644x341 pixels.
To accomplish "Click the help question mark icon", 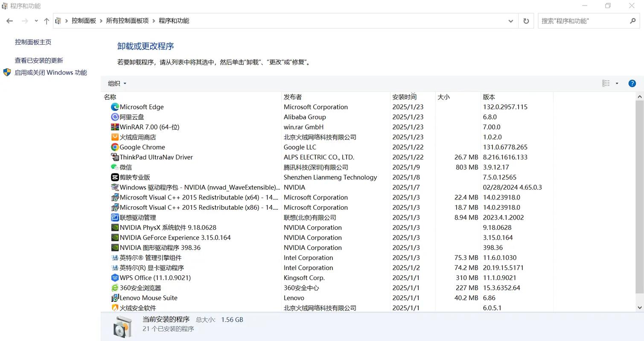I will coord(632,83).
